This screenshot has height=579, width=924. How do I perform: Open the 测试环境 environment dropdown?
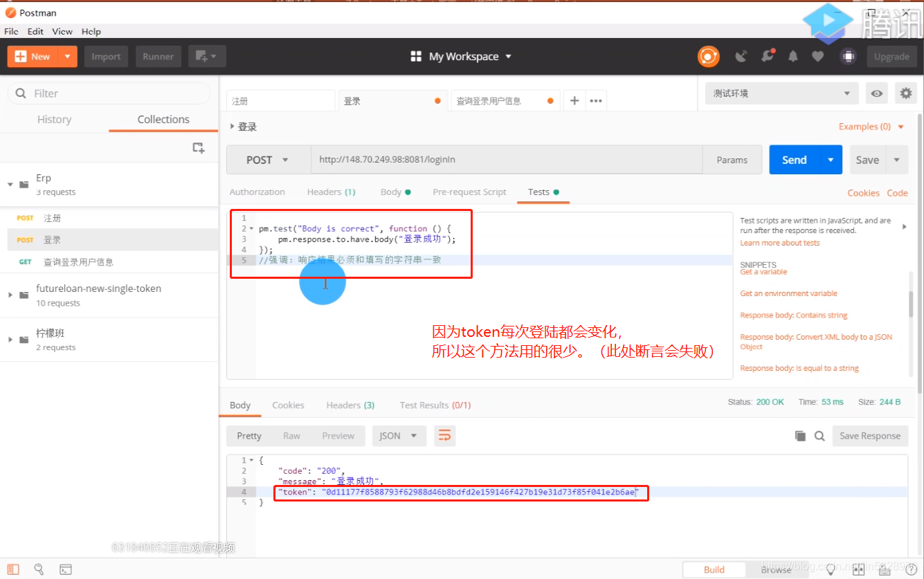pyautogui.click(x=781, y=93)
